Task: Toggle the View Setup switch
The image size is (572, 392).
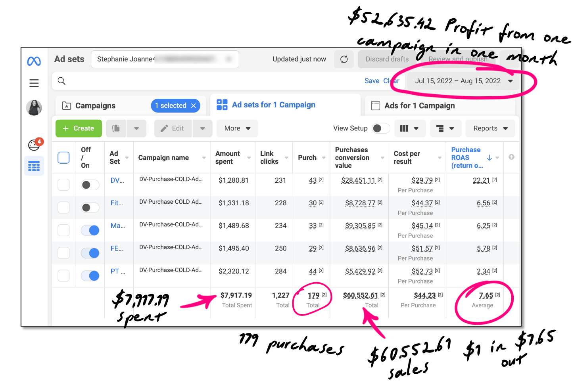Action: pos(380,128)
